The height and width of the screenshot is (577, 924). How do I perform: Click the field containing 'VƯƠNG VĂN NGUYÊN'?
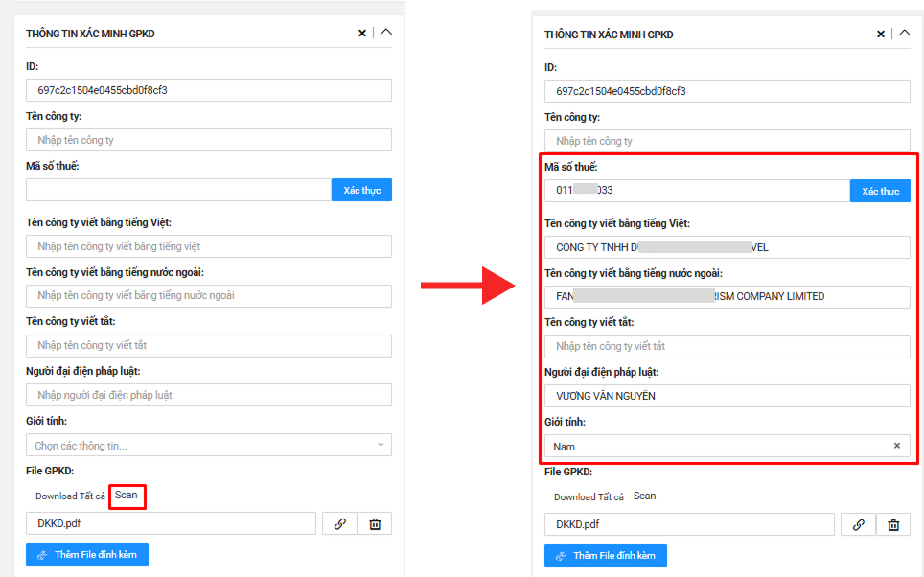click(727, 396)
